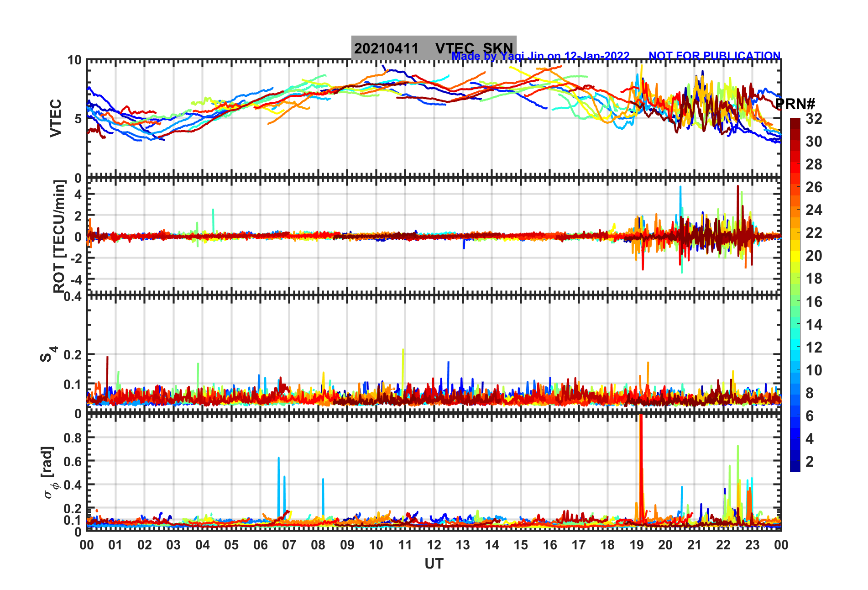This screenshot has height=590, width=868.
Task: Select PRN colorbar tick label "2"
Action: [810, 462]
